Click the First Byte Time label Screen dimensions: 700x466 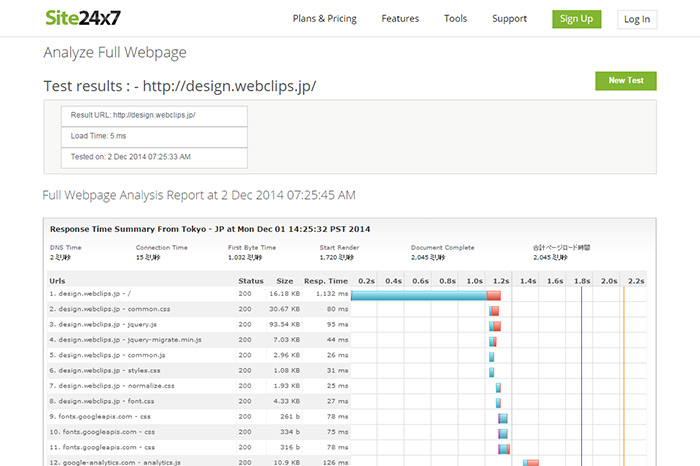coord(252,247)
